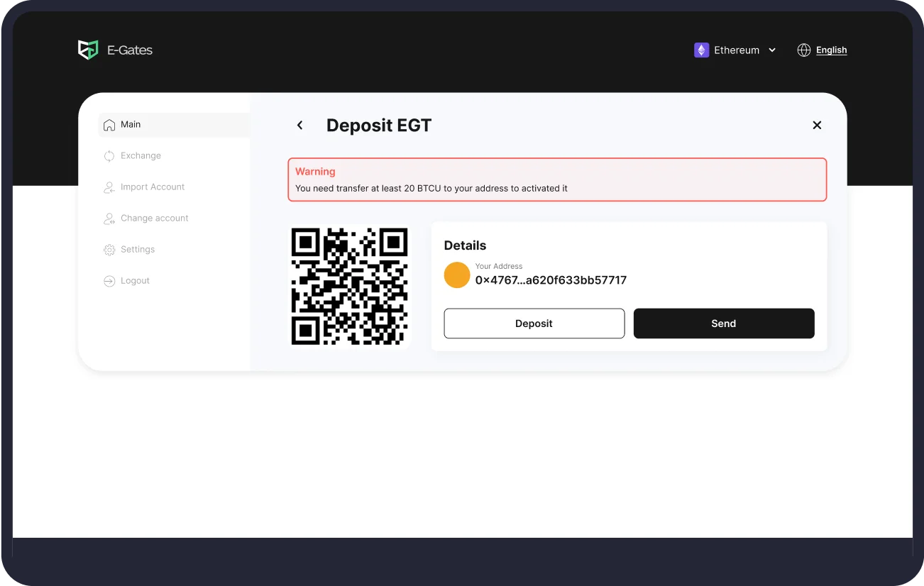
Task: Click the Exchange arrows icon
Action: (x=109, y=156)
